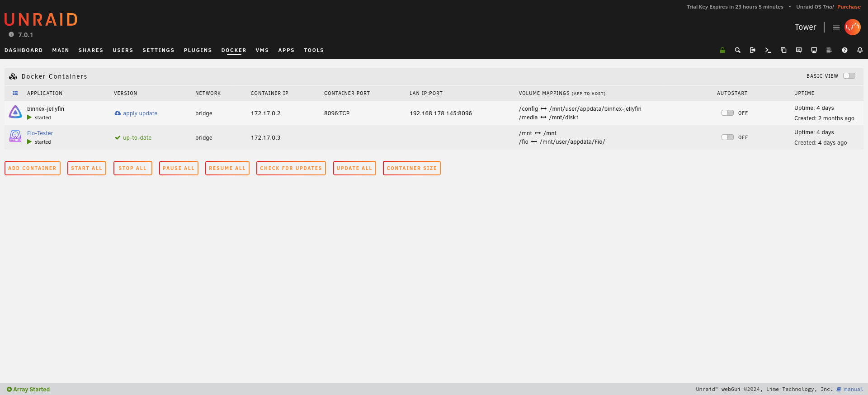This screenshot has height=395, width=868.
Task: Click the apply update link for binhex-jellyfin
Action: (140, 113)
